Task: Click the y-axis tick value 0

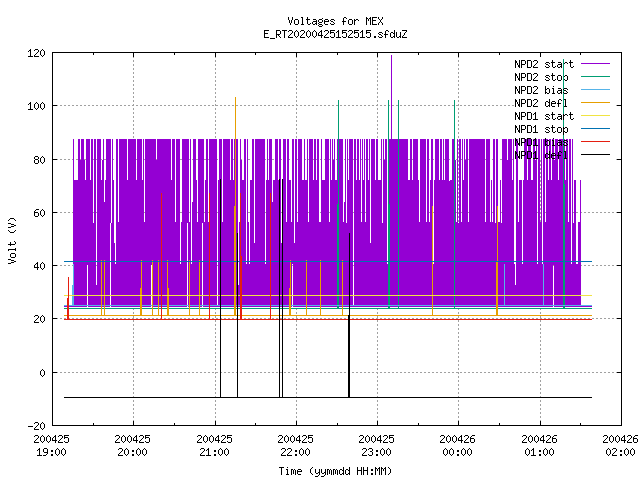Action: [42, 373]
